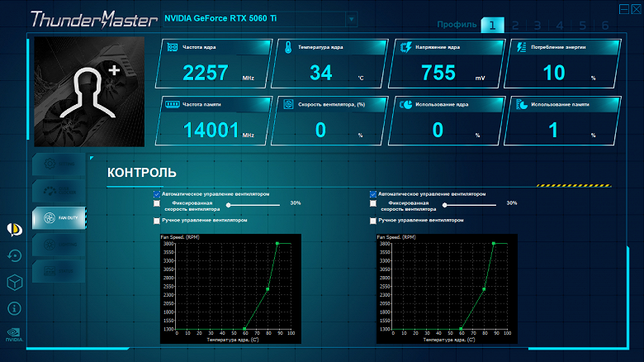Expand the GPU selection dropdown arrow
This screenshot has height=362, width=644.
(x=351, y=19)
